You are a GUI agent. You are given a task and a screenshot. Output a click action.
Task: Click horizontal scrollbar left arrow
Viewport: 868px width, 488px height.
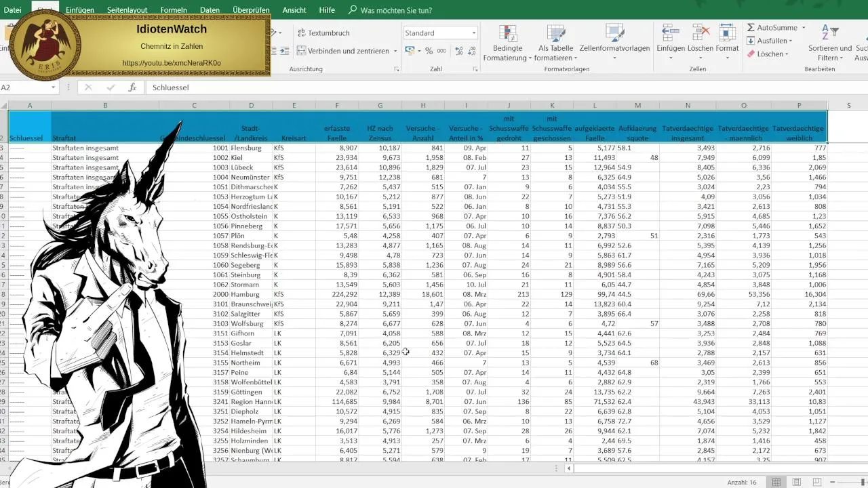click(570, 468)
